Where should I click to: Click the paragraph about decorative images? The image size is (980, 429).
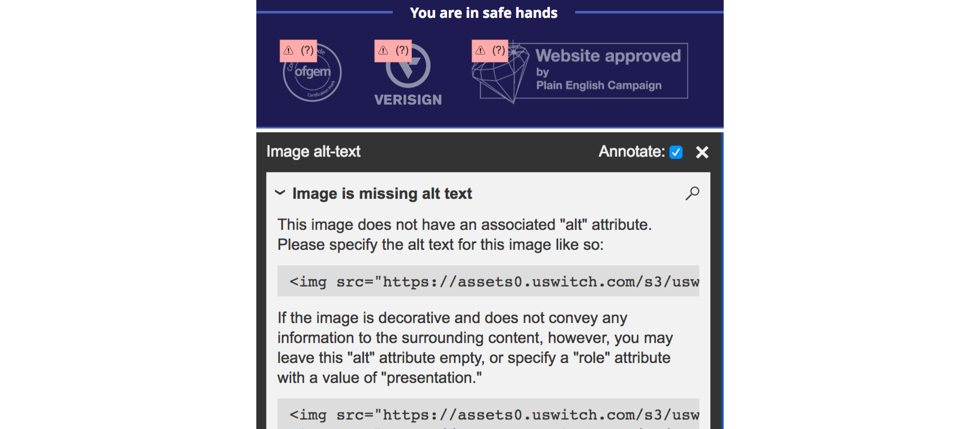click(474, 347)
